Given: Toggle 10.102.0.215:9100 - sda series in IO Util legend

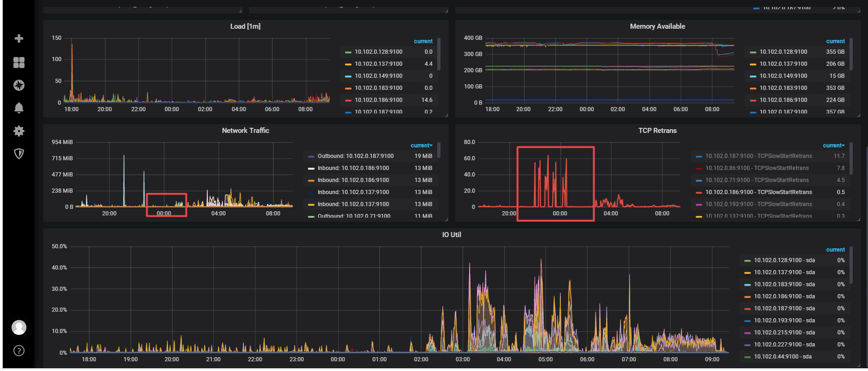Looking at the screenshot, I should click(x=784, y=333).
